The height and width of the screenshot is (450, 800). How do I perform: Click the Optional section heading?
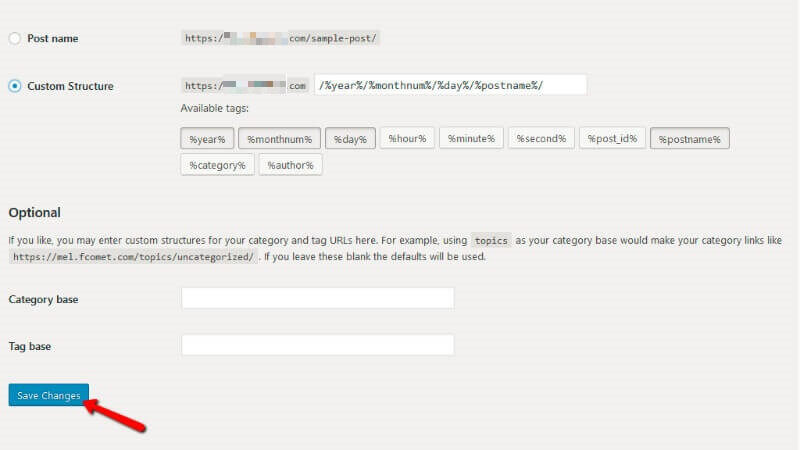pyautogui.click(x=35, y=213)
